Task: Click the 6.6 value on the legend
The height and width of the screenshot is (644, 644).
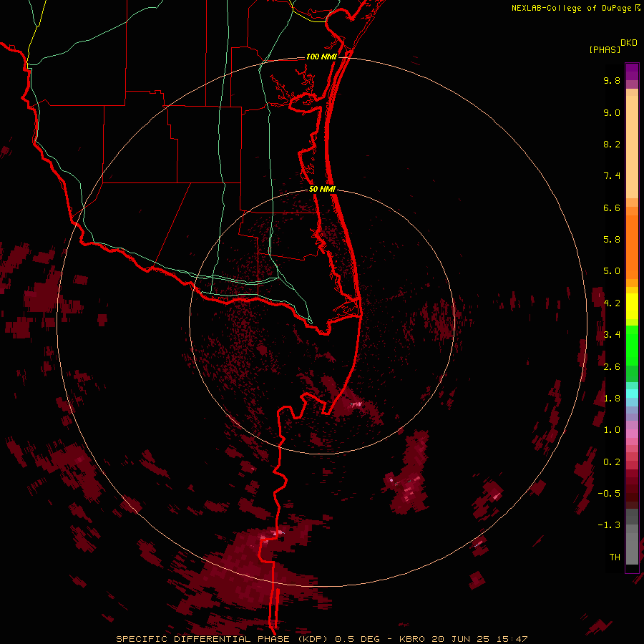Action: [x=612, y=208]
